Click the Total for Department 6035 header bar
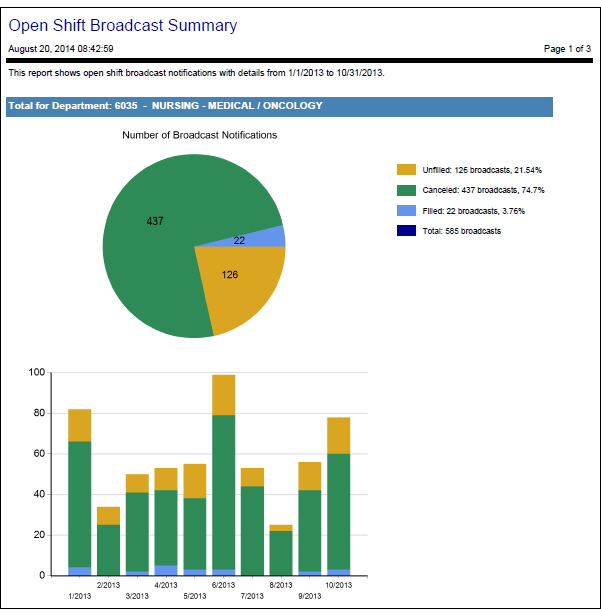Image resolution: width=601 pixels, height=615 pixels. pos(279,106)
